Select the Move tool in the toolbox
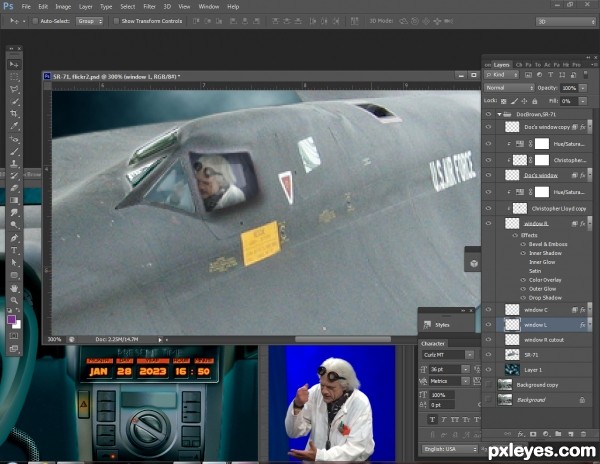 click(14, 64)
